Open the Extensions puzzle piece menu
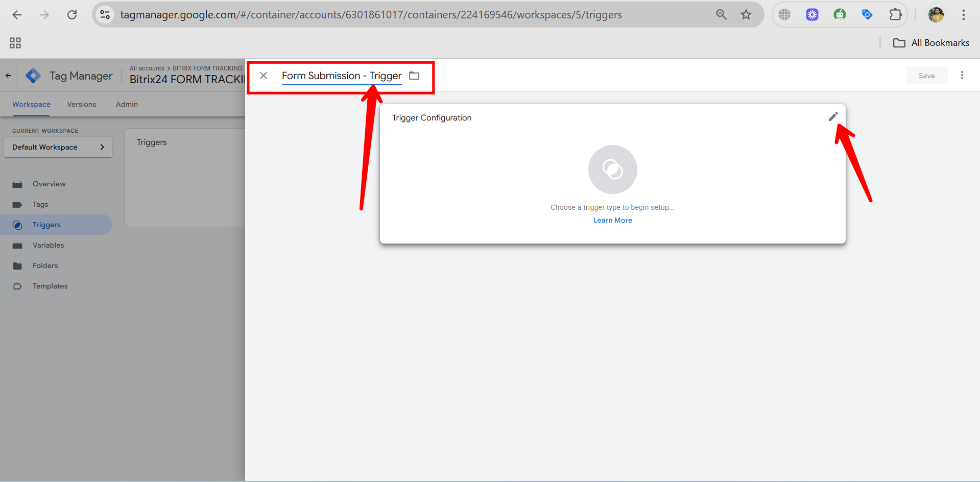Image resolution: width=980 pixels, height=482 pixels. (895, 15)
